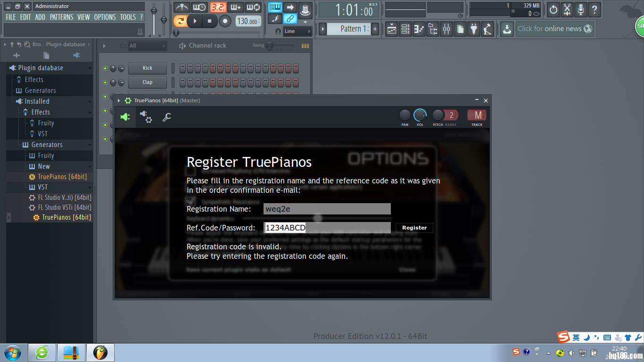644x362 pixels.
Task: Open the PATTERNS menu
Action: coord(62,17)
